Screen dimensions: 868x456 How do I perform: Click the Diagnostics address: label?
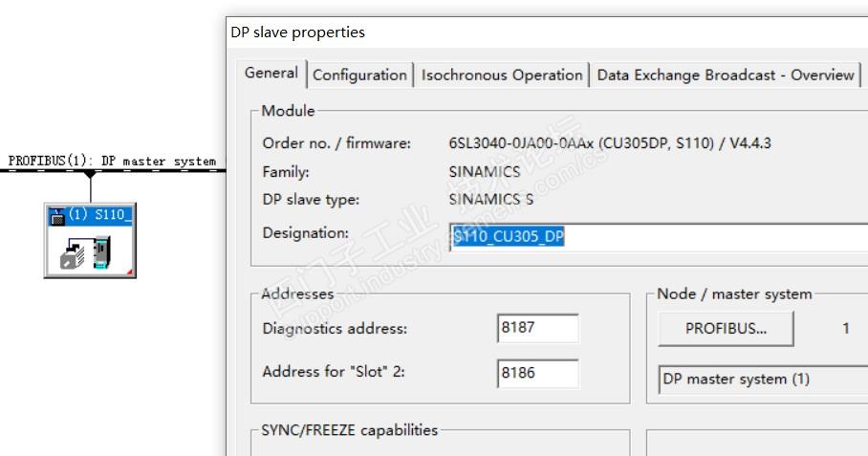(335, 328)
